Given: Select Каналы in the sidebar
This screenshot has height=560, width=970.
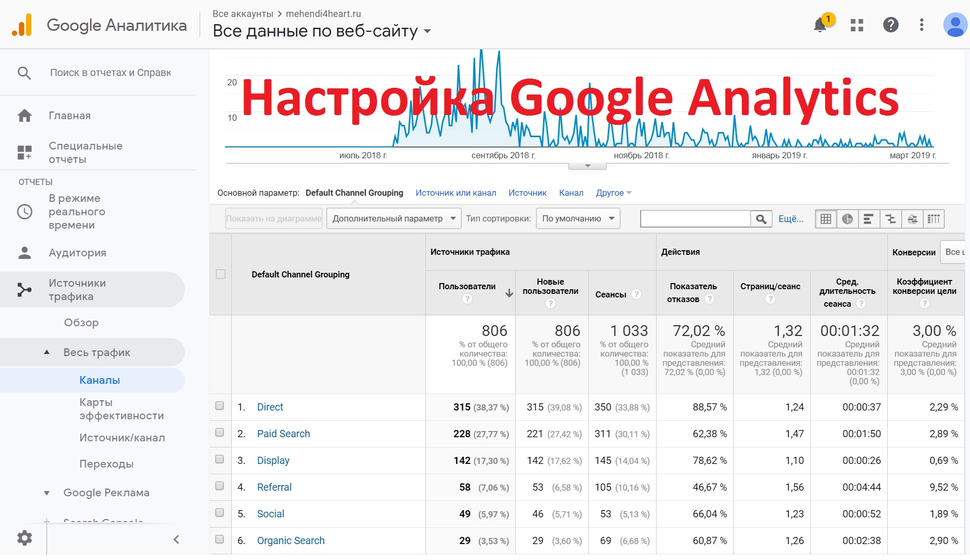Looking at the screenshot, I should [x=100, y=380].
